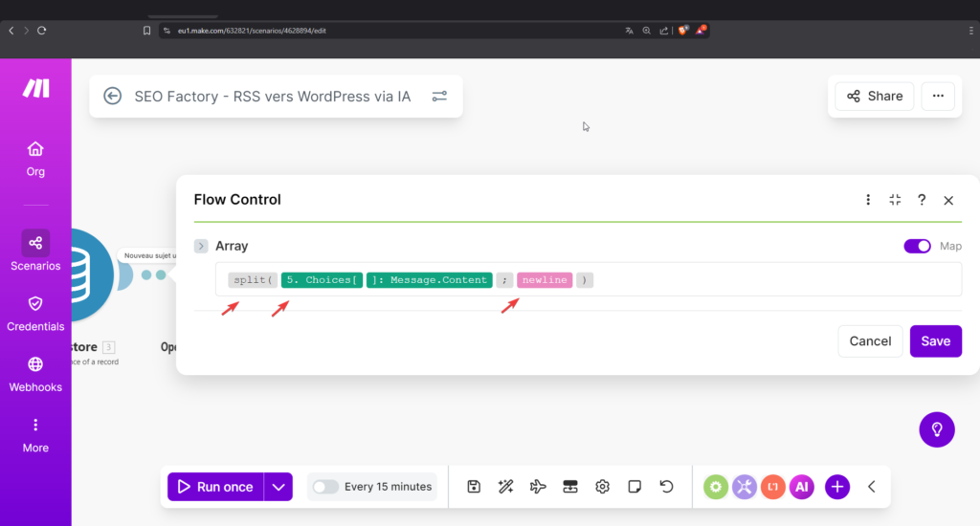Open the lightbulb help button
The width and height of the screenshot is (980, 526).
click(x=937, y=429)
